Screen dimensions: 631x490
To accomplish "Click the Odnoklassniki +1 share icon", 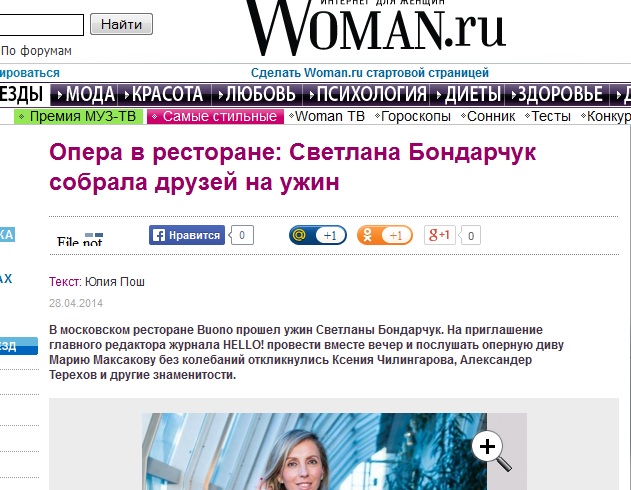I will pos(385,235).
